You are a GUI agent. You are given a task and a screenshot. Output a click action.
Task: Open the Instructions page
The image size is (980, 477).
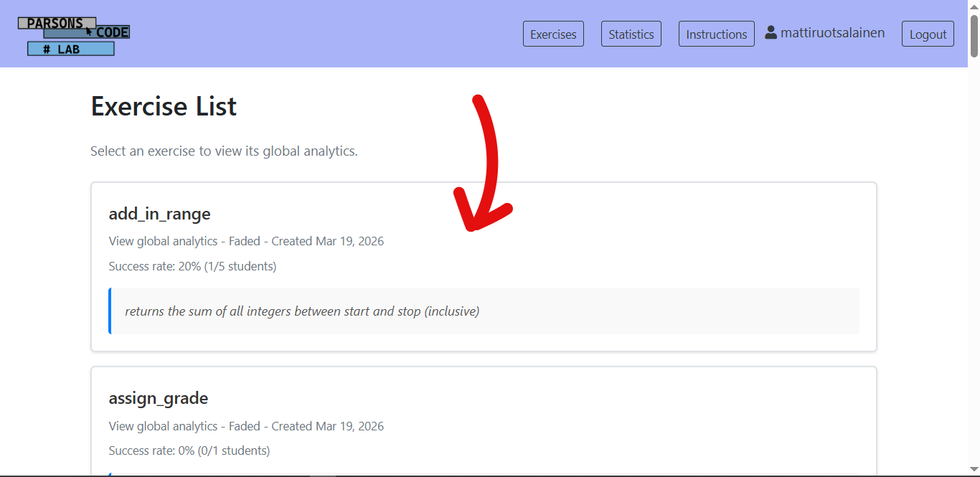(x=716, y=34)
